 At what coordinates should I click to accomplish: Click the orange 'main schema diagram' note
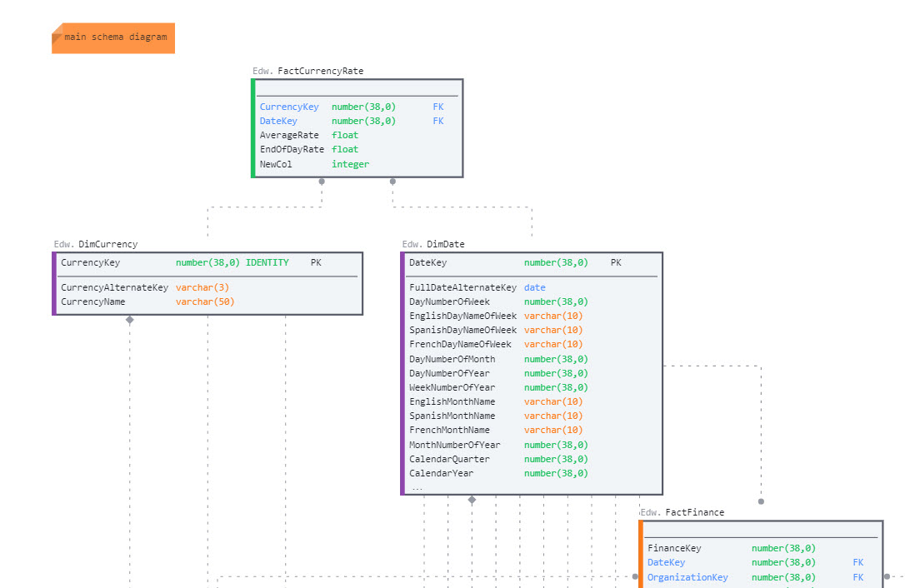(x=113, y=37)
